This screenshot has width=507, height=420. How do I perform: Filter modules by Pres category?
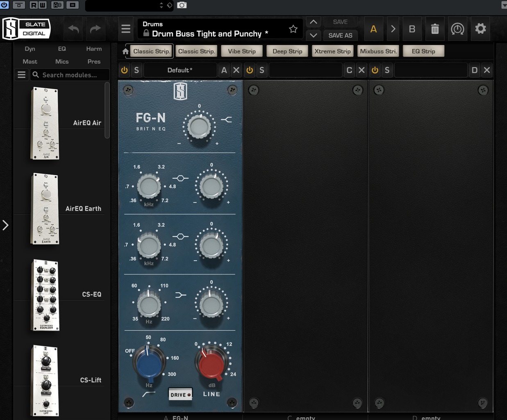pyautogui.click(x=94, y=62)
